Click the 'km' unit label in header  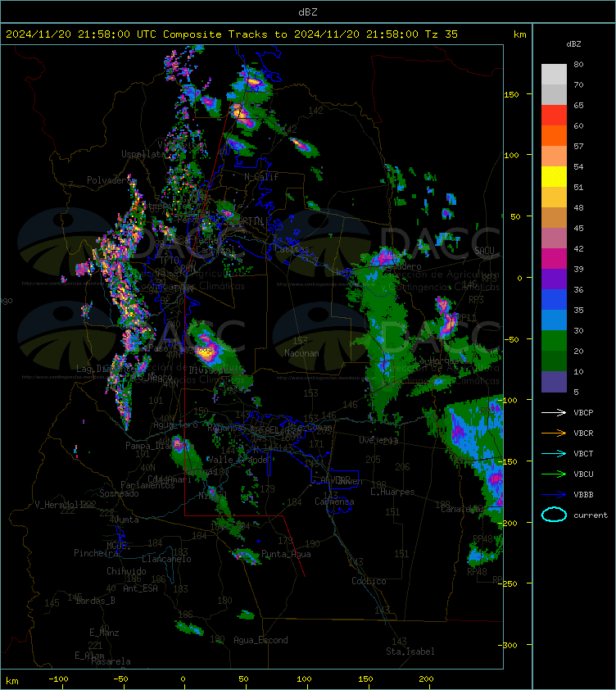click(x=519, y=34)
